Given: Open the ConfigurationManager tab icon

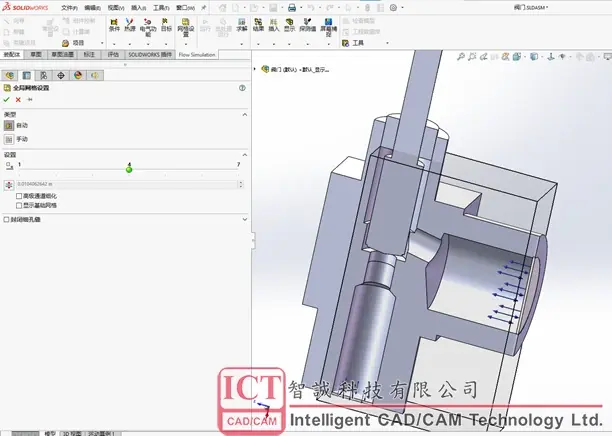Looking at the screenshot, I should click(x=44, y=75).
